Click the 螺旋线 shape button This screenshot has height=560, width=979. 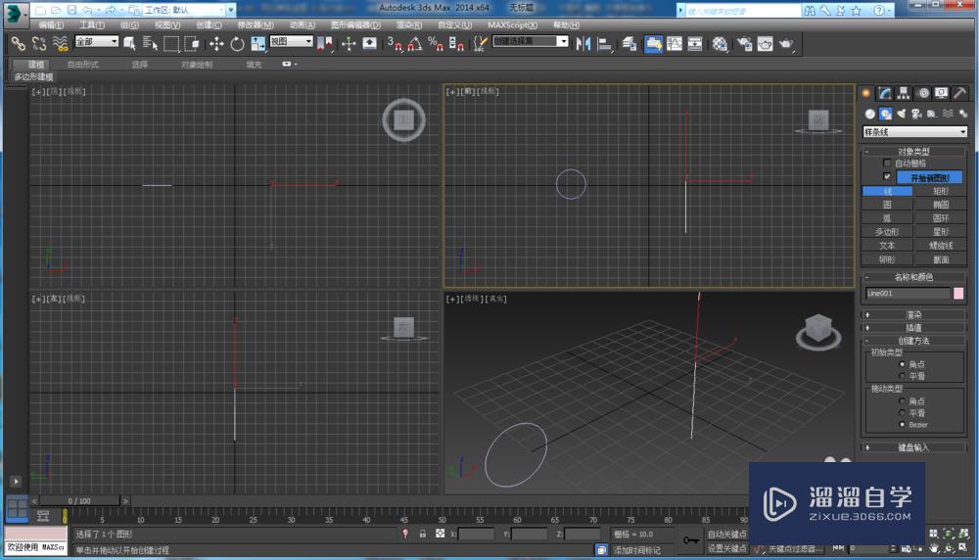[x=941, y=246]
